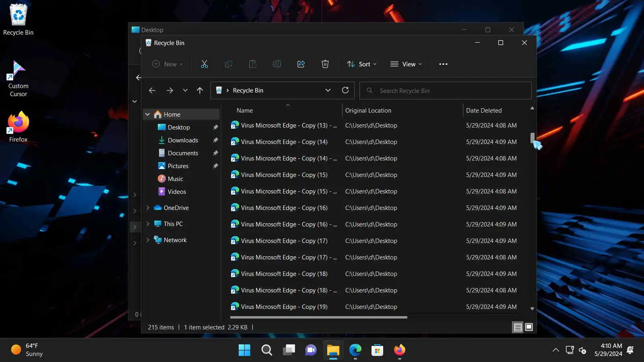Open the New item dropdown
Screen dimensions: 644x362
(x=167, y=64)
